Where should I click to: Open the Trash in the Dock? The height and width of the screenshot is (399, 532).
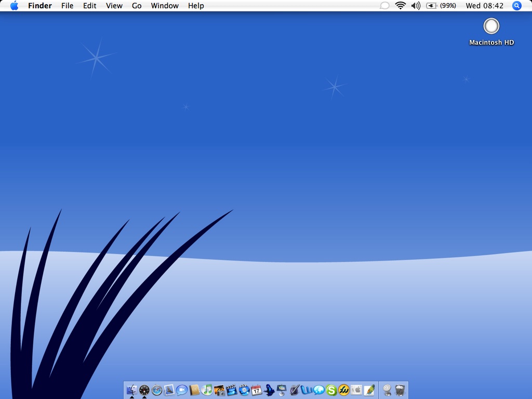click(400, 390)
